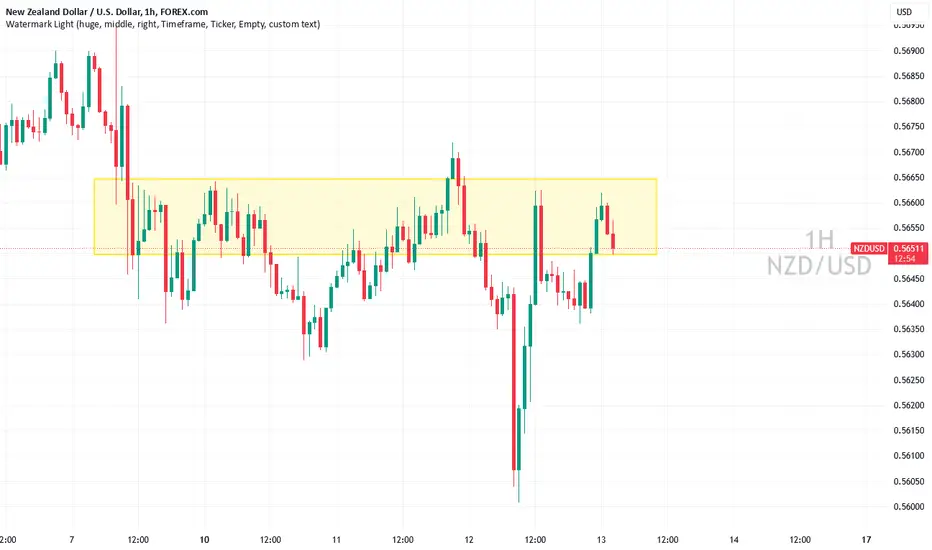Screen dimensions: 932x550
Task: Click the date label 13 on time axis
Action: click(601, 540)
